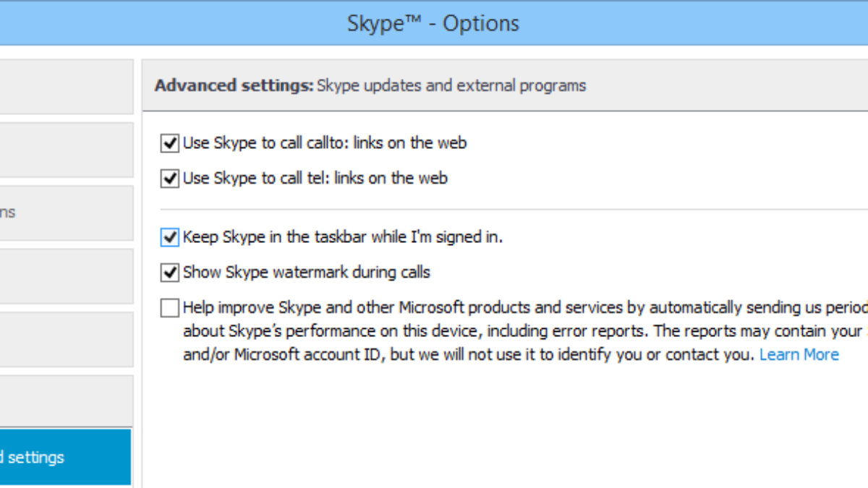The height and width of the screenshot is (488, 868).
Task: Untick Show Skype watermark during calls checkbox
Action: tap(170, 273)
